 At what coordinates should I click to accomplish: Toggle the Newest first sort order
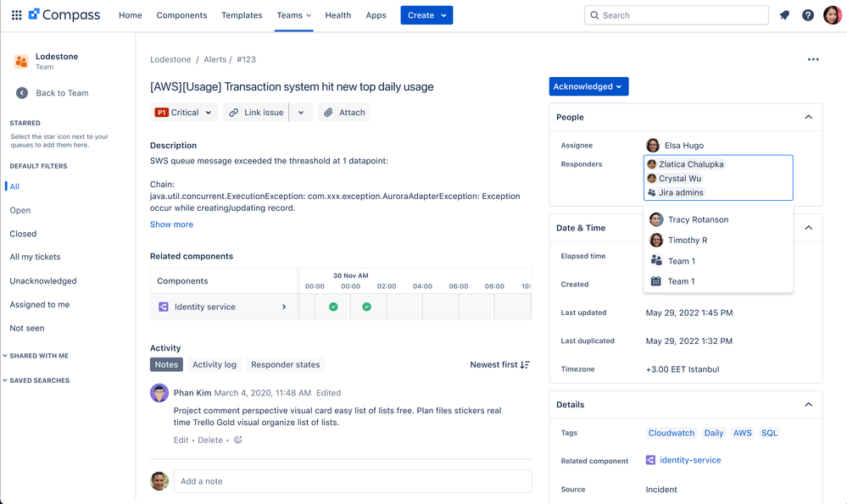tap(499, 365)
